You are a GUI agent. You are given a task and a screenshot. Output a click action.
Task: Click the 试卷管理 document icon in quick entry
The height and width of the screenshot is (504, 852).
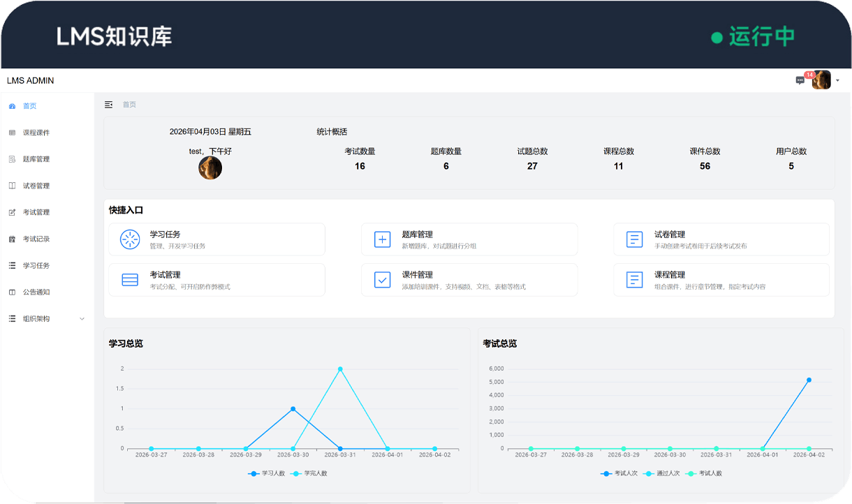(634, 239)
